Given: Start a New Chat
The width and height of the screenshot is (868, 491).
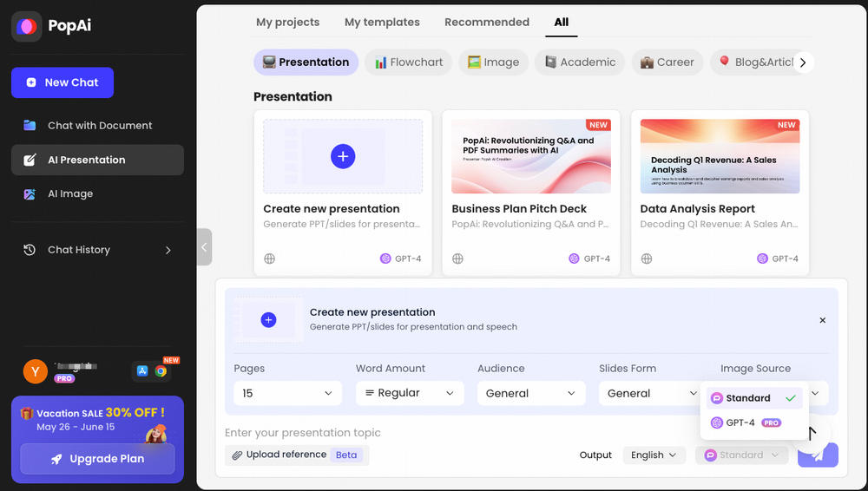Looking at the screenshot, I should pyautogui.click(x=62, y=82).
